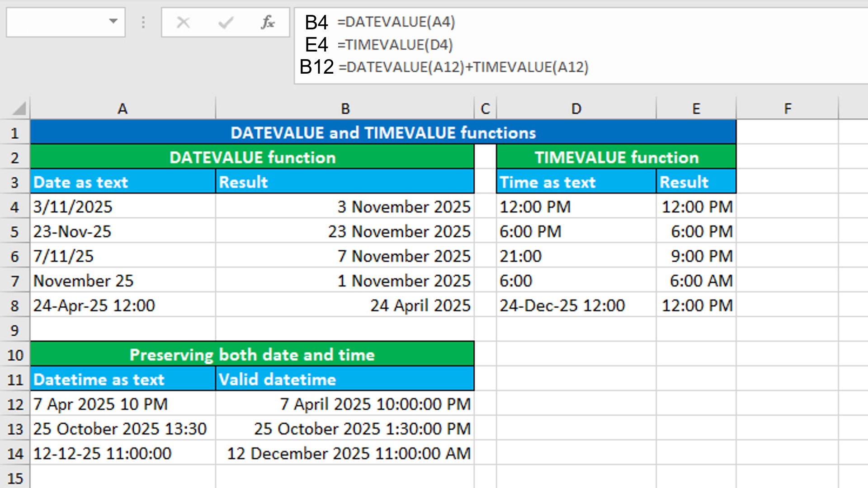Select cell E4 with '12:00 PM' result

click(x=696, y=207)
